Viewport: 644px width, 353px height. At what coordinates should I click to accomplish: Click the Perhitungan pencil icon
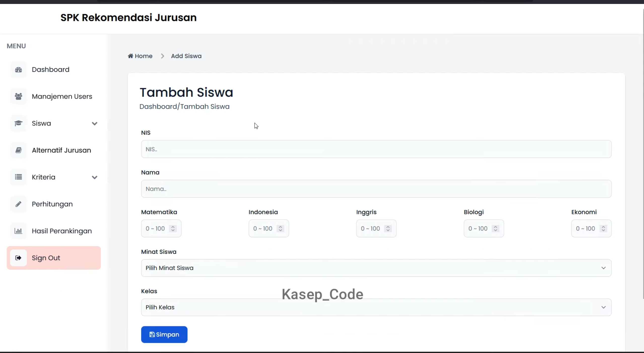18,204
